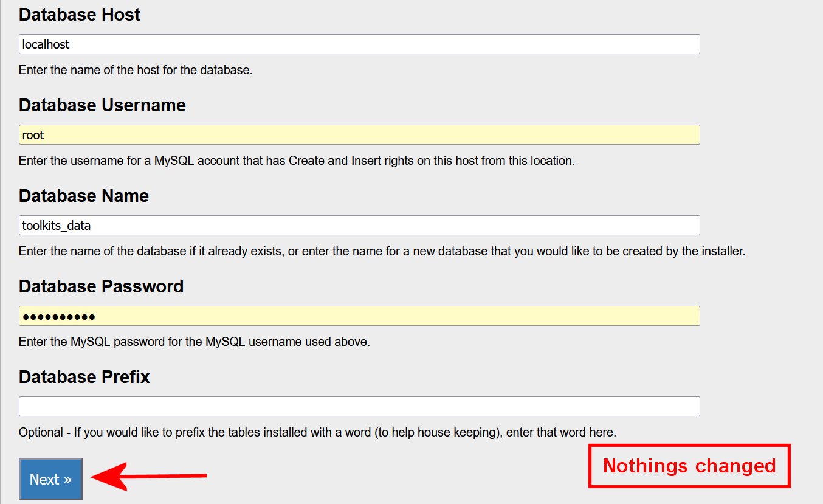This screenshot has width=823, height=504.
Task: Click the hint about creating a new database
Action: pos(382,251)
